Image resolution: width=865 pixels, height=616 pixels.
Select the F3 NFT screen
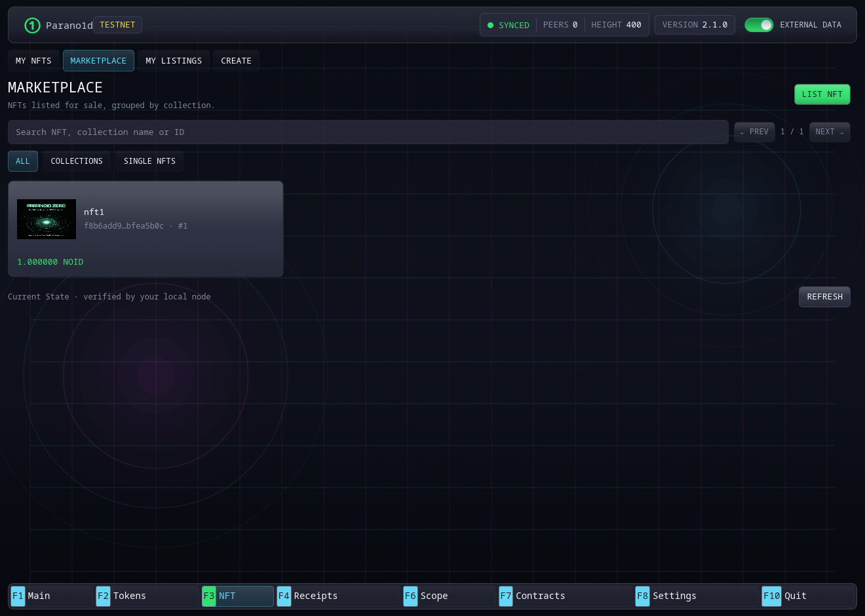pyautogui.click(x=238, y=596)
